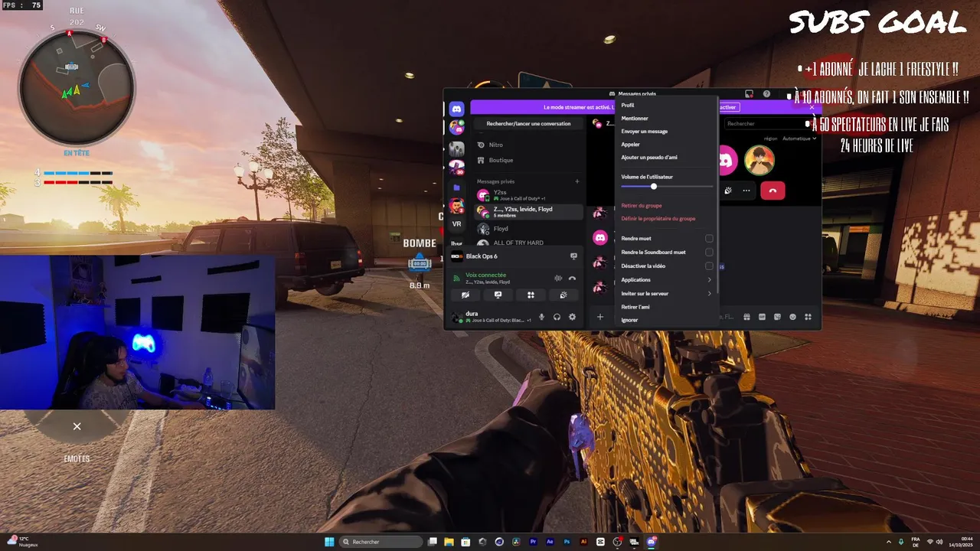
Task: Check Rendre le Soundboard muet checkbox
Action: coord(709,252)
